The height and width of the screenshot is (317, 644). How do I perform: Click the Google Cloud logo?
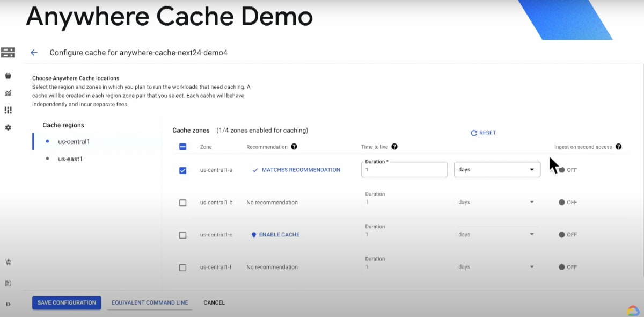[x=632, y=311]
